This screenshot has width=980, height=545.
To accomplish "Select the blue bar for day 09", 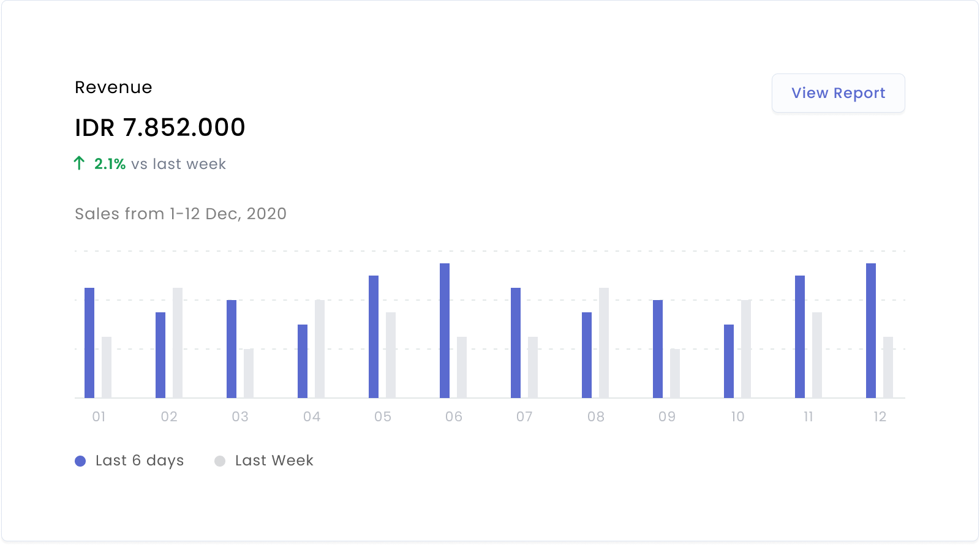I will tap(658, 349).
